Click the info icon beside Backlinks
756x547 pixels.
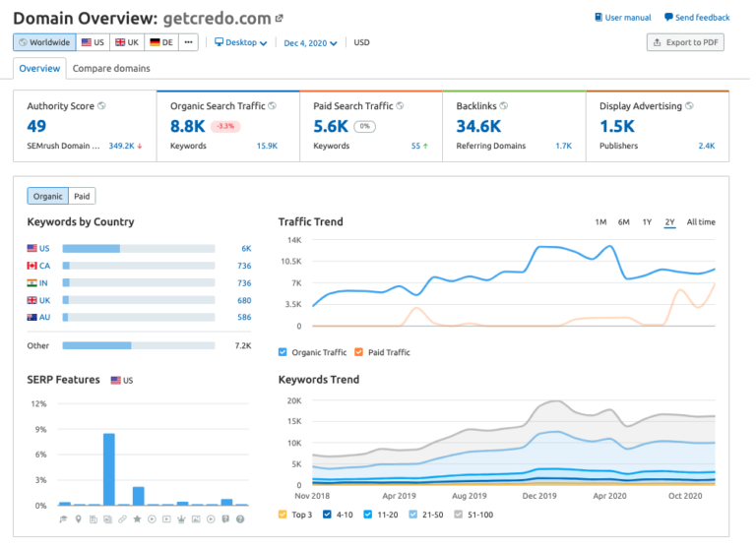[504, 105]
